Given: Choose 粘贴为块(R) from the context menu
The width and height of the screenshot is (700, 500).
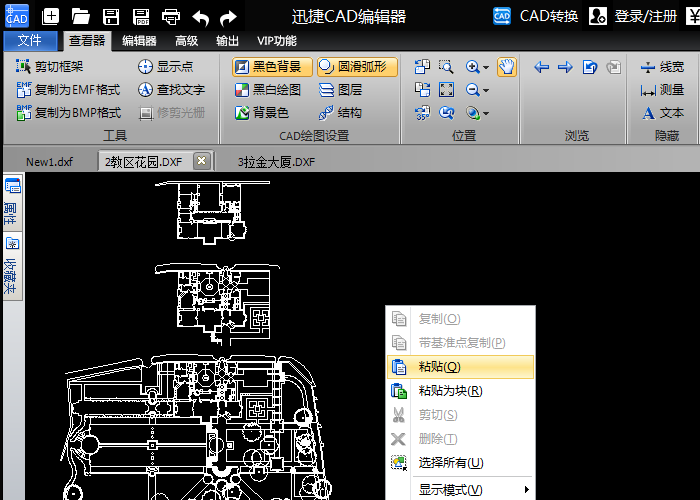Looking at the screenshot, I should click(x=461, y=391).
